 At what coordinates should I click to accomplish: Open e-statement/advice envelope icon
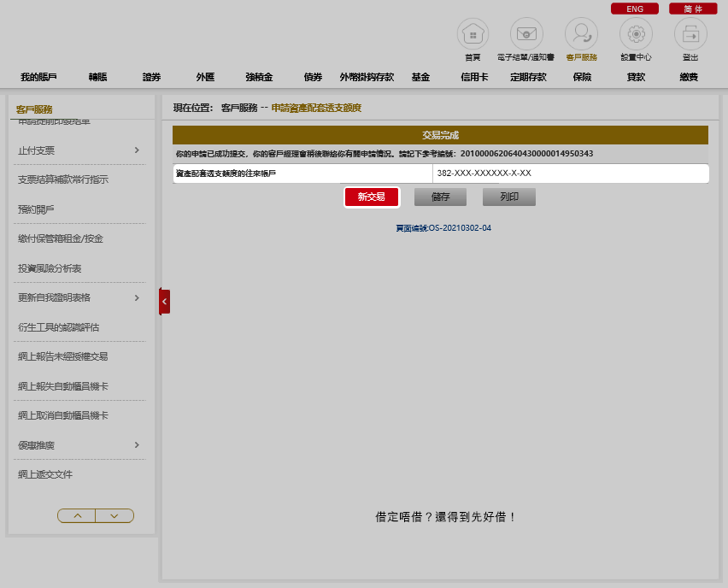[x=526, y=34]
